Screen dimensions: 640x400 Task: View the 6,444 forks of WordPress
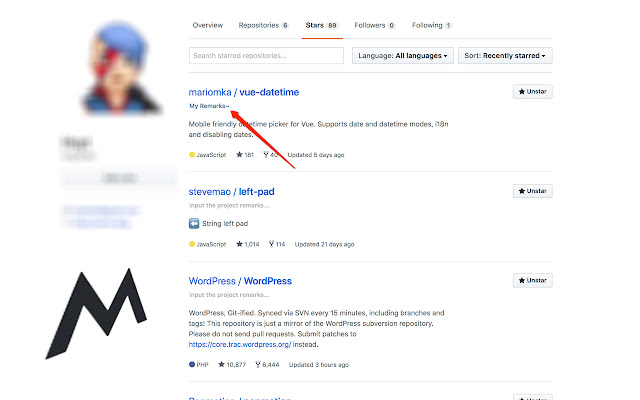coord(267,364)
